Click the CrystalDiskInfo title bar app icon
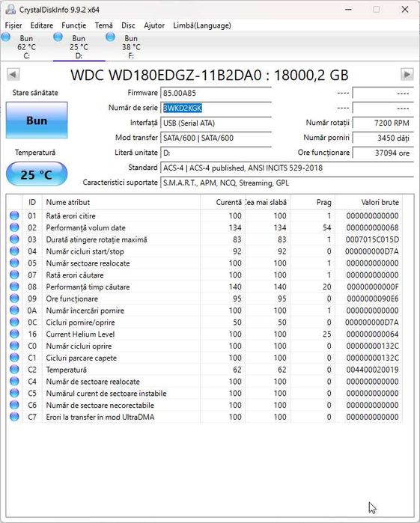 pos(10,10)
